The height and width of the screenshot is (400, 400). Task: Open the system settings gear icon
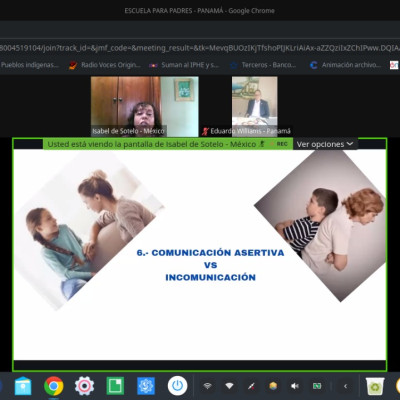tap(84, 386)
